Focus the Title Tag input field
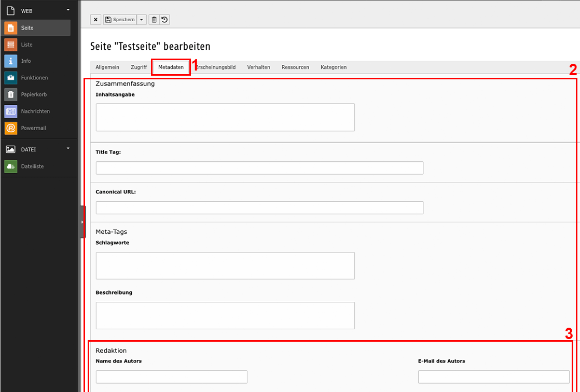The width and height of the screenshot is (580, 392). (x=259, y=168)
